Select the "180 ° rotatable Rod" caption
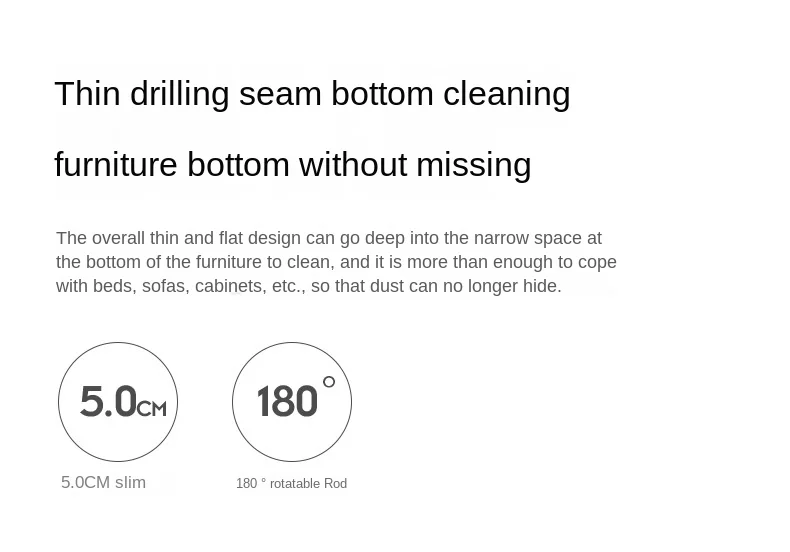Image resolution: width=790 pixels, height=552 pixels. click(x=291, y=484)
